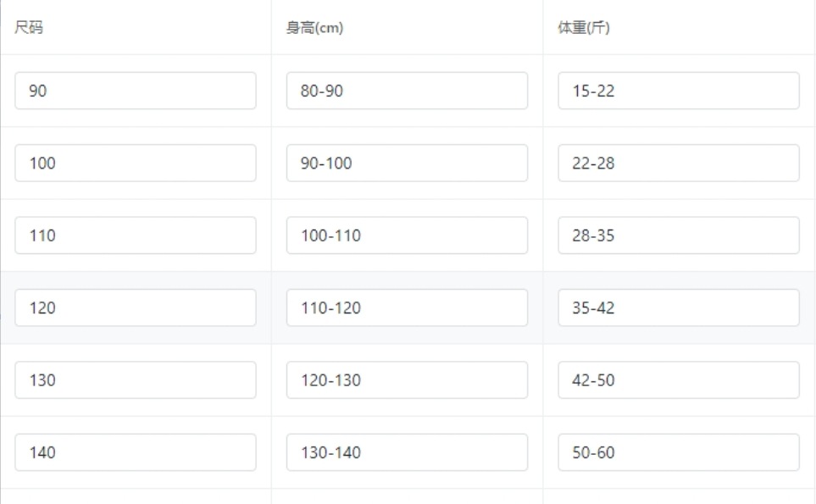
Task: Select the weight input 50-60
Action: click(x=679, y=452)
